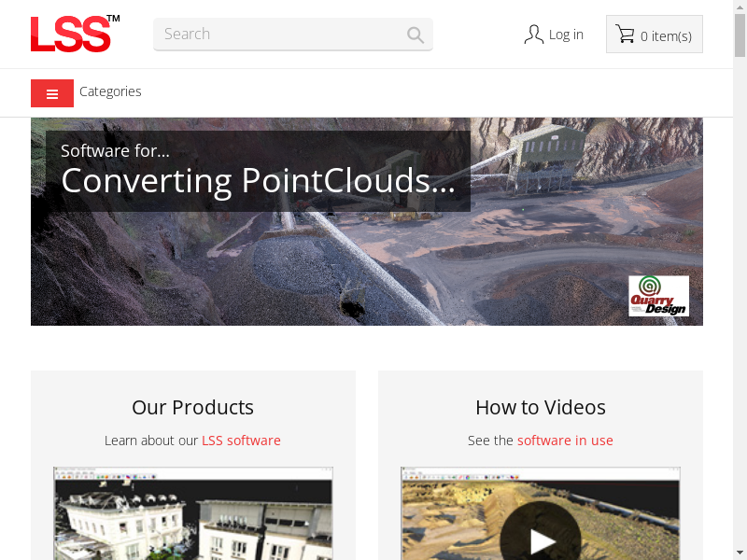The image size is (747, 560).
Task: Open the red hamburger categories menu
Action: [52, 93]
